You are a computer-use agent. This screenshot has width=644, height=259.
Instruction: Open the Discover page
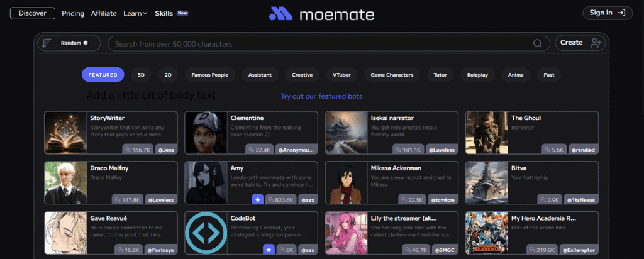point(33,13)
